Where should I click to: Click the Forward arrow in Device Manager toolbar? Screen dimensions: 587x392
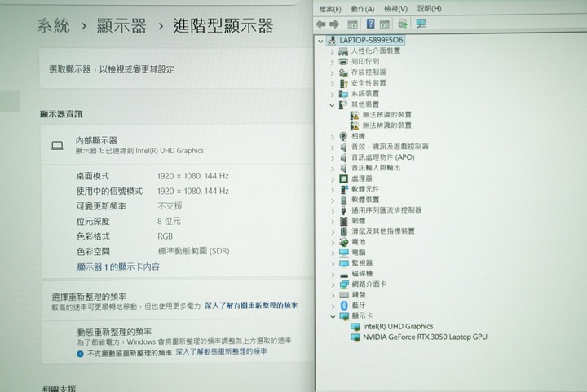[335, 24]
